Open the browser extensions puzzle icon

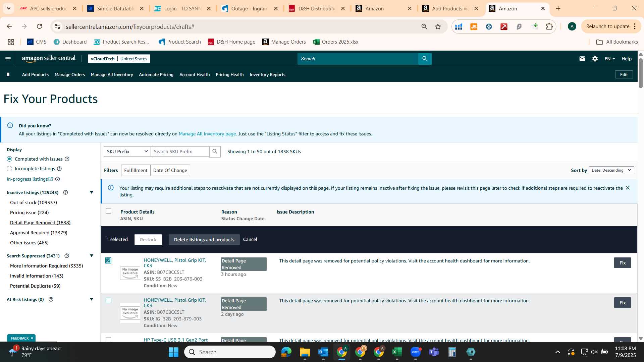point(549,26)
